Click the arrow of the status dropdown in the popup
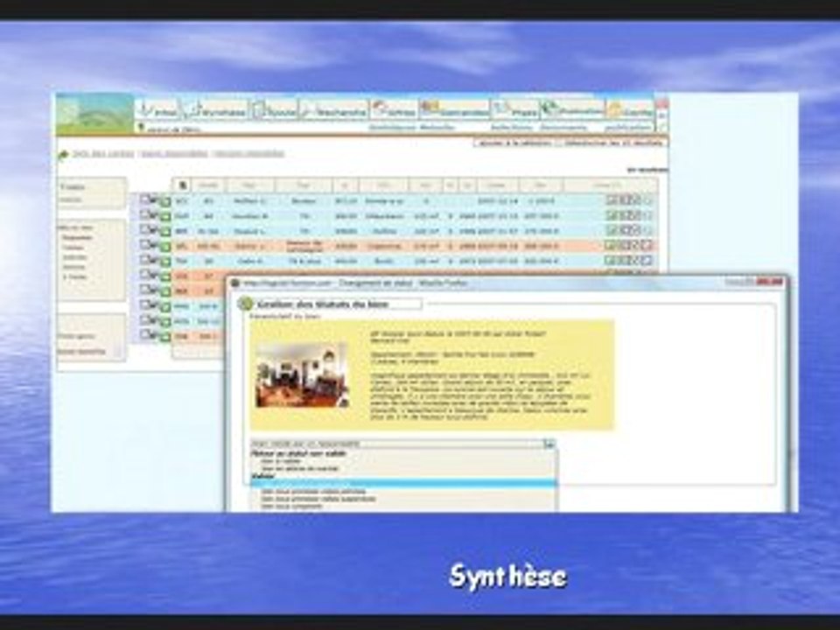This screenshot has width=840, height=630. click(549, 444)
